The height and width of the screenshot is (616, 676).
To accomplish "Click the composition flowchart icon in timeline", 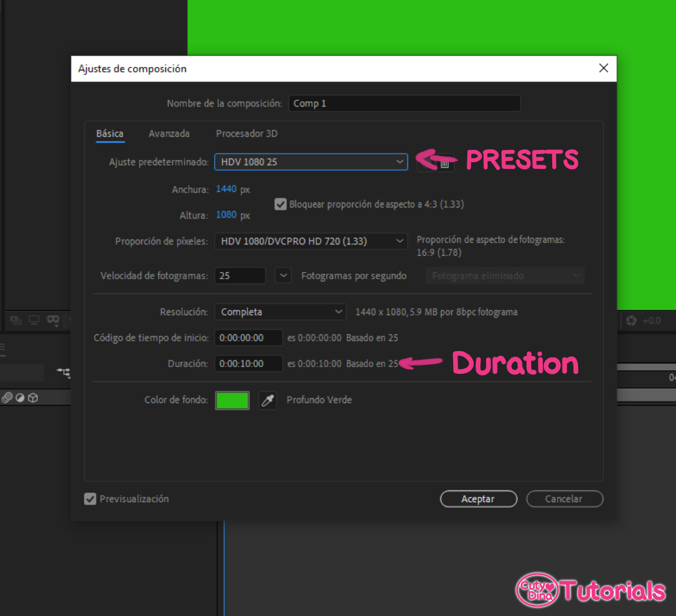I will pyautogui.click(x=63, y=372).
